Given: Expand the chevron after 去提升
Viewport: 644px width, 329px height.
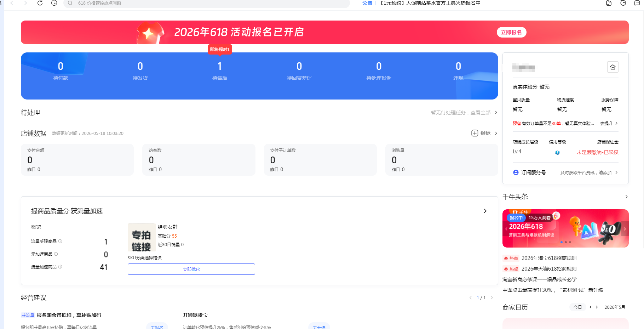Looking at the screenshot, I should (616, 123).
